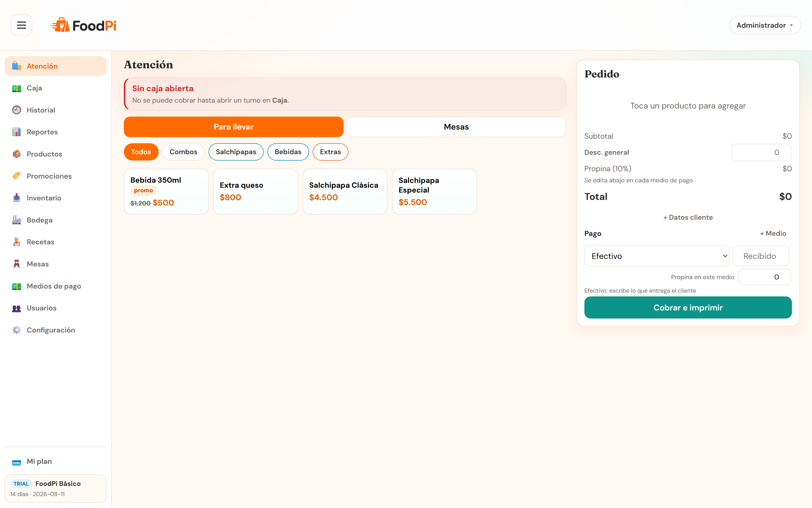
Task: Click the Caja money icon
Action: tap(16, 88)
